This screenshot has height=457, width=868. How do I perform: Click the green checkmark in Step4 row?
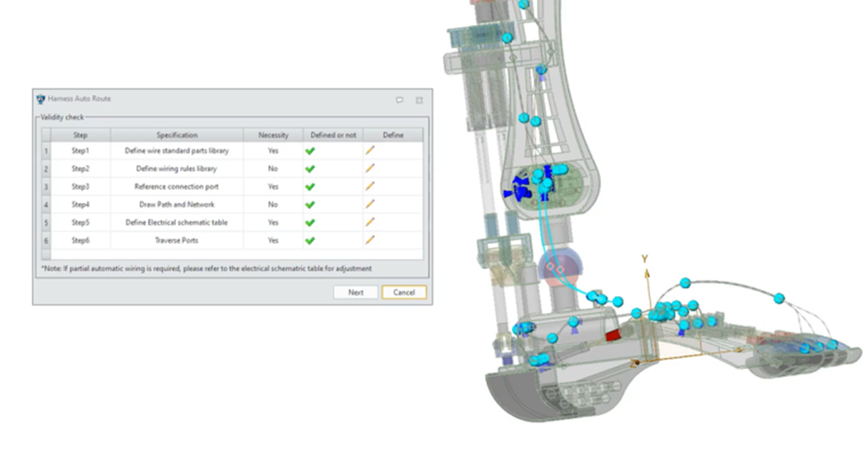(309, 204)
